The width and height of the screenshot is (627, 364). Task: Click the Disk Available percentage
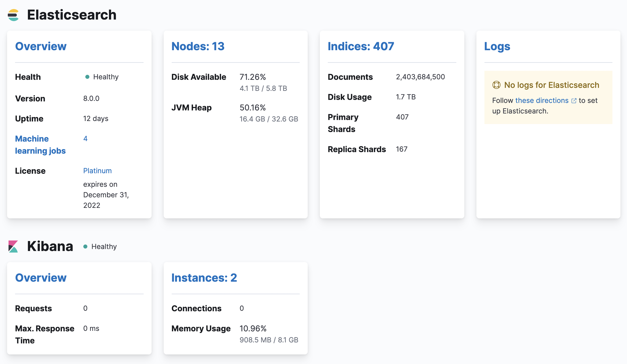pos(252,77)
